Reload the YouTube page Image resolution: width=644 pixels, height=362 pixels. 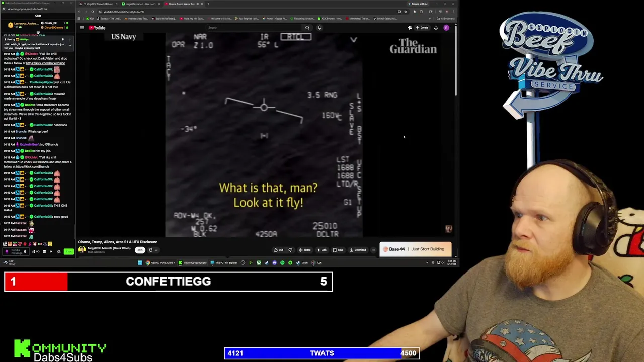pos(92,12)
